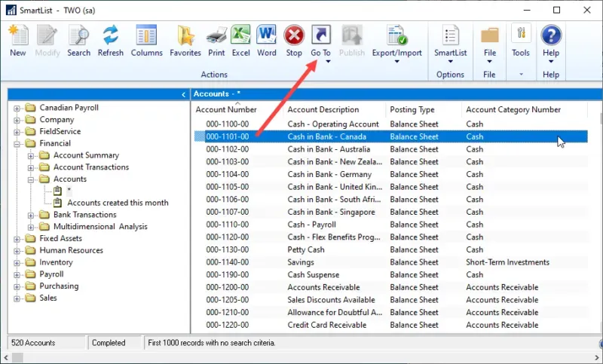Click the New SmartList icon
This screenshot has width=603, height=364.
coord(18,35)
